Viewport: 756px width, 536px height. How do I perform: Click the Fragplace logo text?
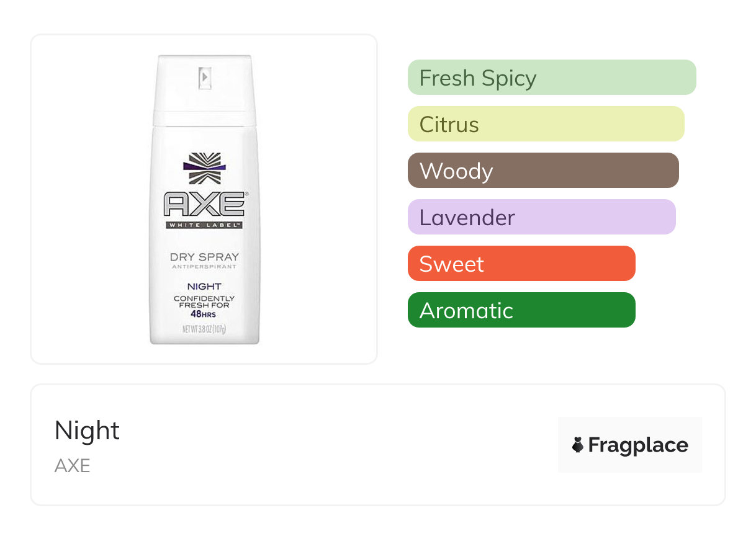(637, 445)
